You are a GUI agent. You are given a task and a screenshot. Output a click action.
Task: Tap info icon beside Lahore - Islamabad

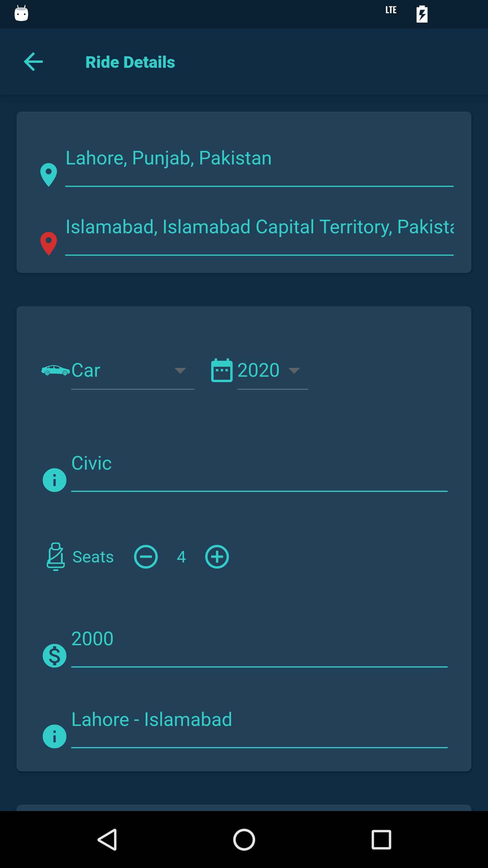[55, 736]
